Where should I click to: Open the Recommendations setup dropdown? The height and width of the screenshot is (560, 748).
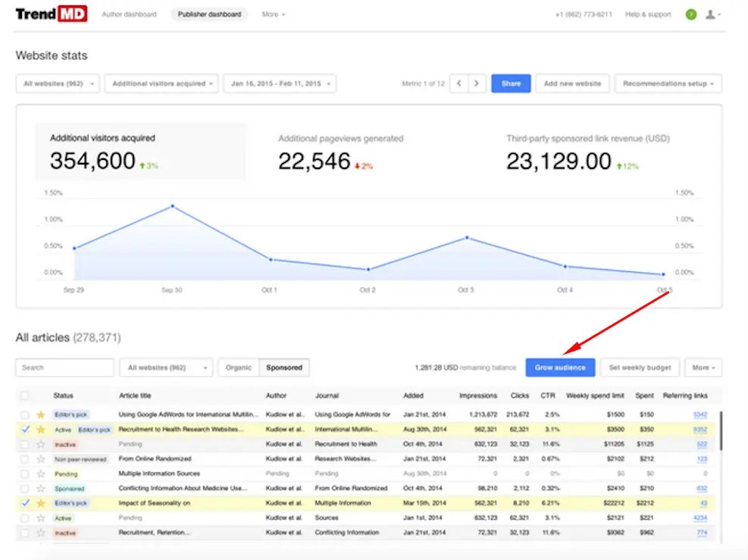pos(668,83)
